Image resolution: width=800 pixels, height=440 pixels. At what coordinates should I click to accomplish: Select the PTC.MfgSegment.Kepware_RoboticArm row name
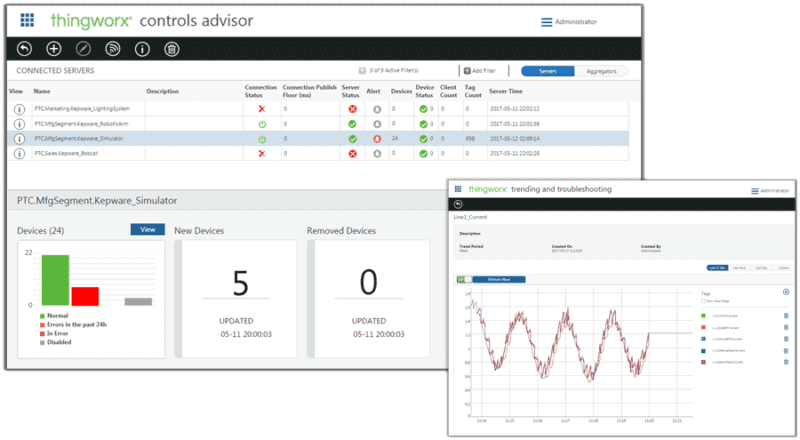click(x=81, y=124)
